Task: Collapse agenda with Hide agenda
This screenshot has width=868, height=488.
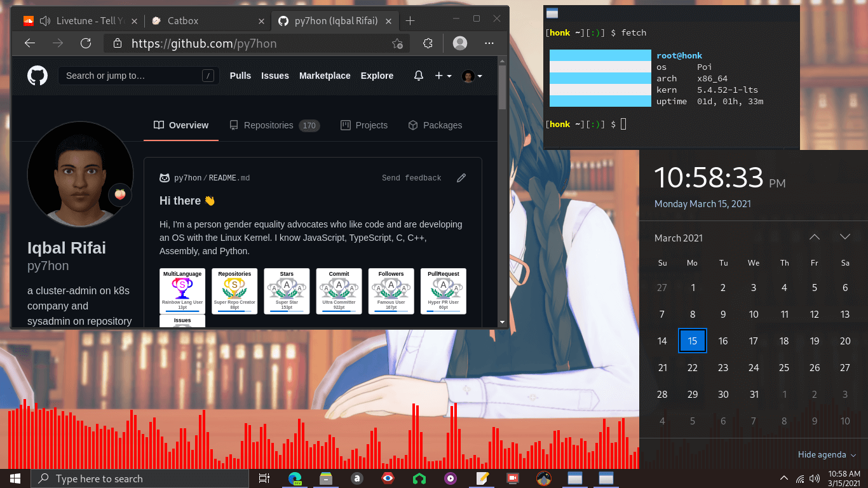Action: [827, 454]
